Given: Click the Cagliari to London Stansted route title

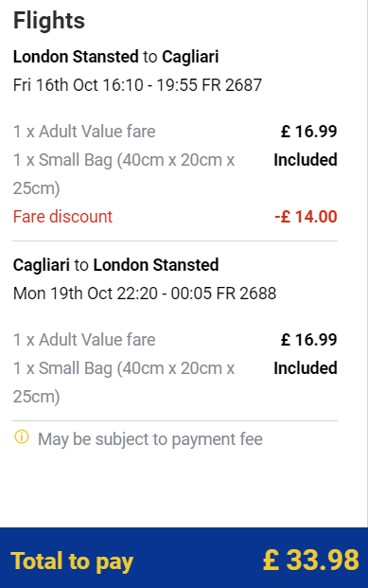Looking at the screenshot, I should [x=115, y=265].
